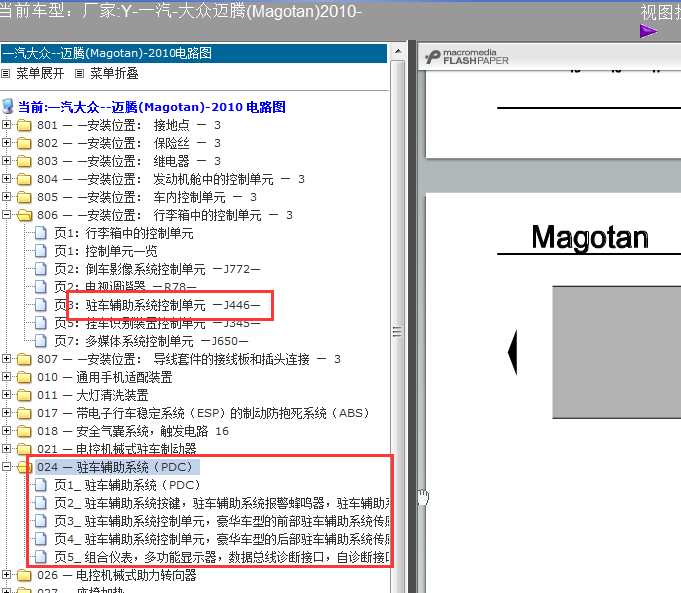Click the 801 folder icon
This screenshot has height=593, width=681.
(x=24, y=125)
